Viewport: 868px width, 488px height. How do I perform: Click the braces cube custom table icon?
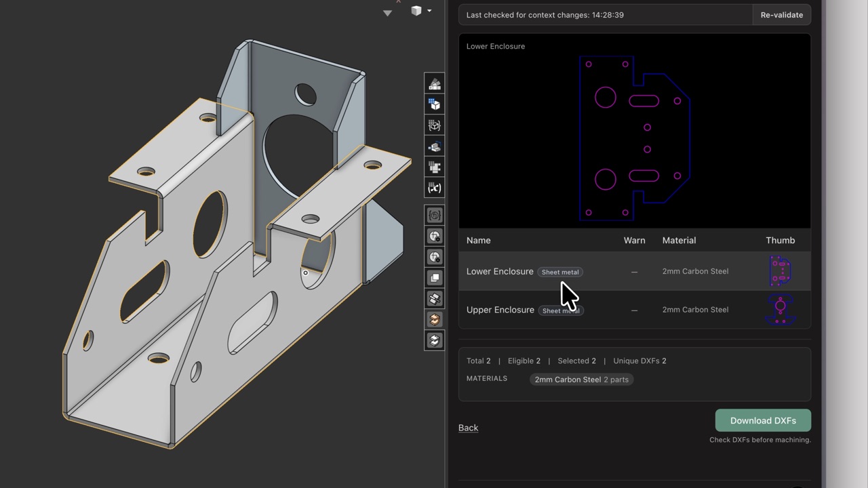435,125
